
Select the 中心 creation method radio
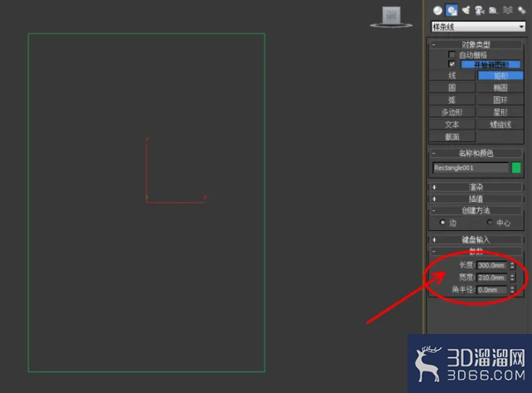tap(489, 223)
